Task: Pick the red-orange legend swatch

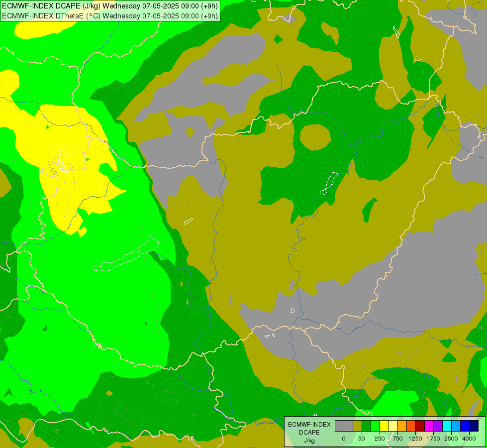Action: [411, 426]
